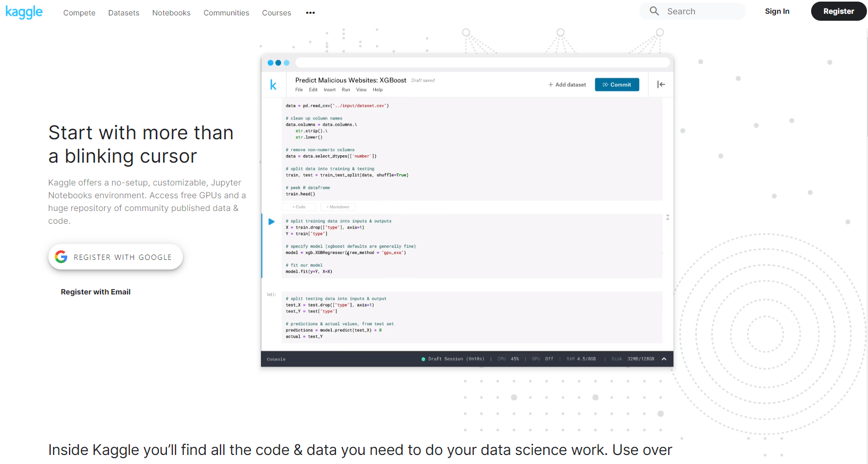Open the notebook Help menu
This screenshot has width=868, height=464.
[x=378, y=90]
